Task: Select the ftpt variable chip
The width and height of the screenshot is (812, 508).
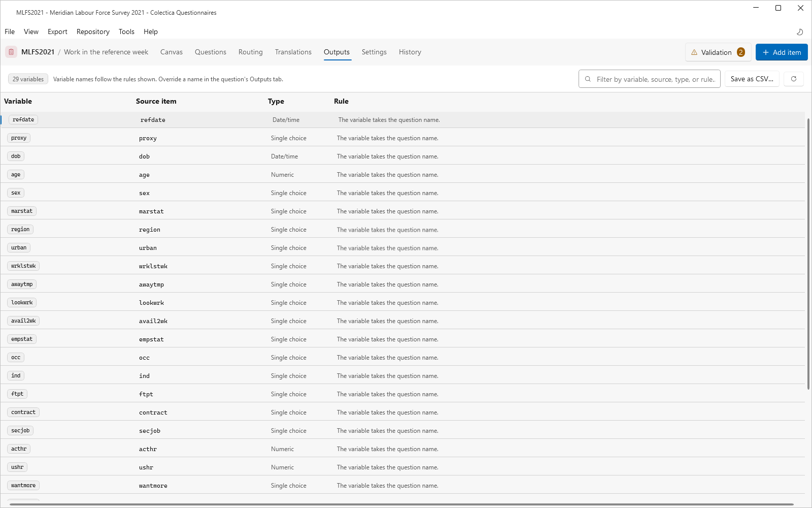Action: [x=17, y=394]
